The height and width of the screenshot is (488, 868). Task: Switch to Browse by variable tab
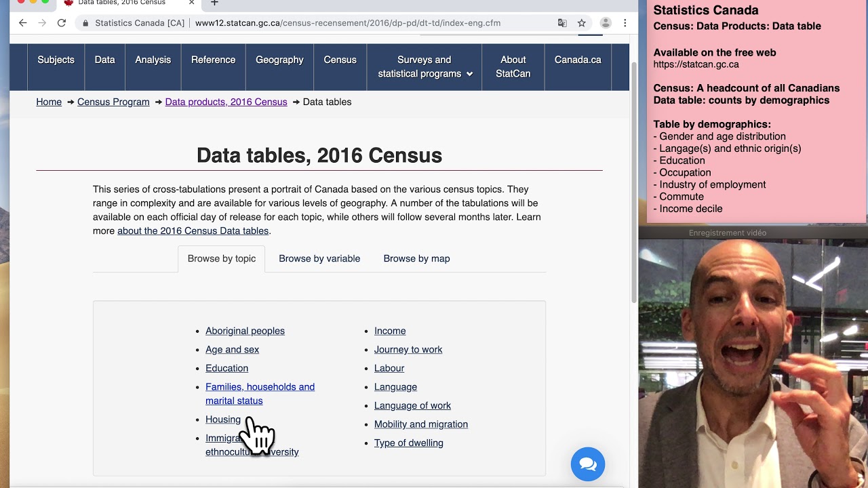point(319,259)
